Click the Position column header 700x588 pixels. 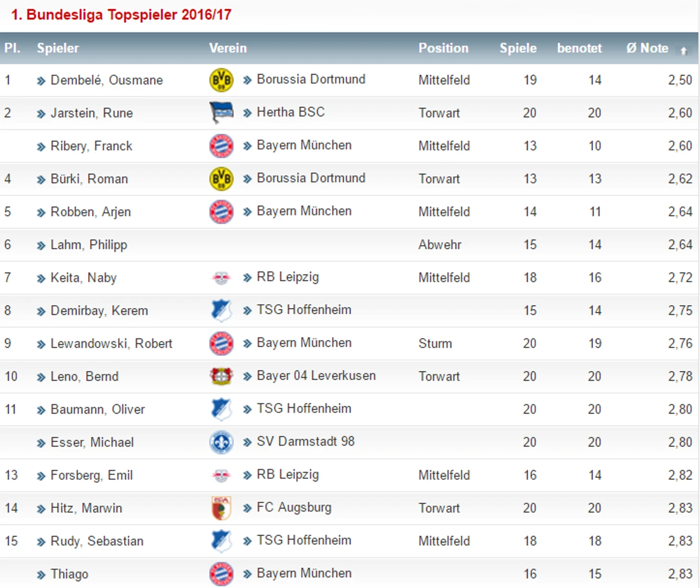(x=443, y=48)
